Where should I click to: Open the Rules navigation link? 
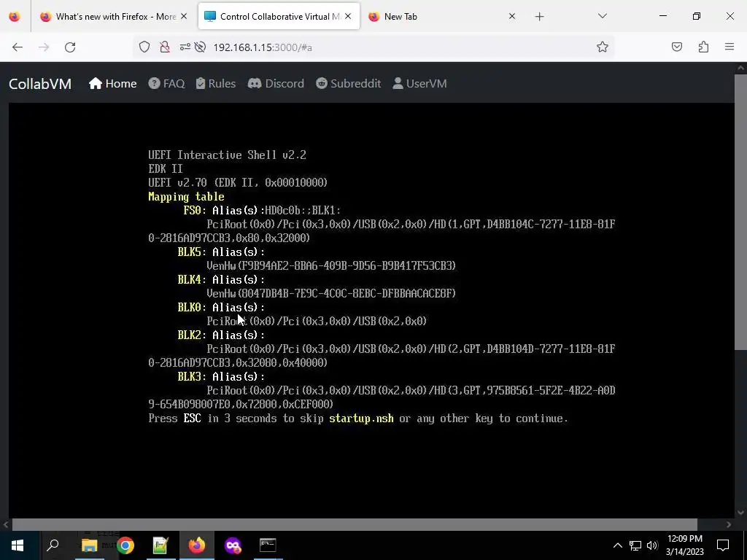point(215,83)
